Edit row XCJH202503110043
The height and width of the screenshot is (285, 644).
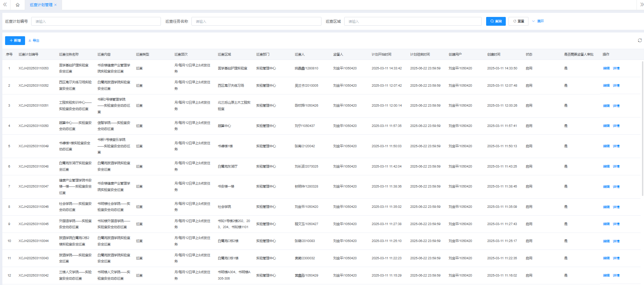point(606,258)
